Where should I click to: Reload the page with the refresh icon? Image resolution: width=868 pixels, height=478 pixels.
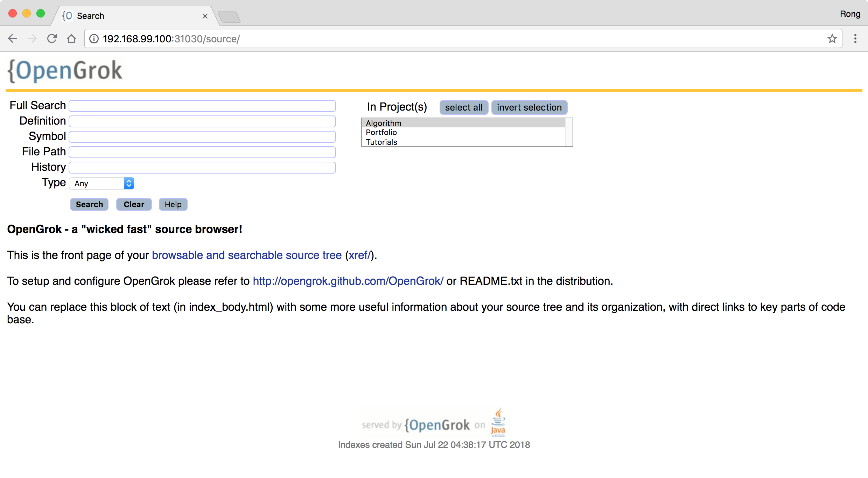52,38
